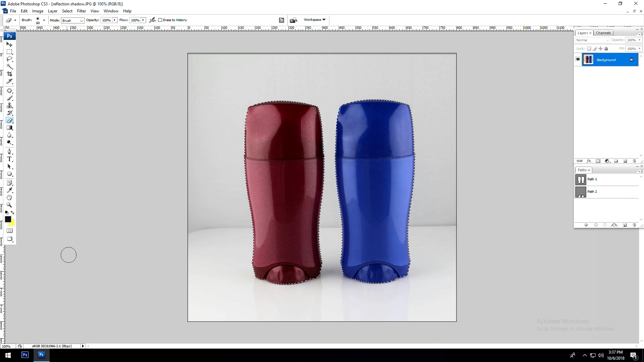Viewport: 644px width, 362px height.
Task: Select the Dodge tool
Action: (9, 142)
